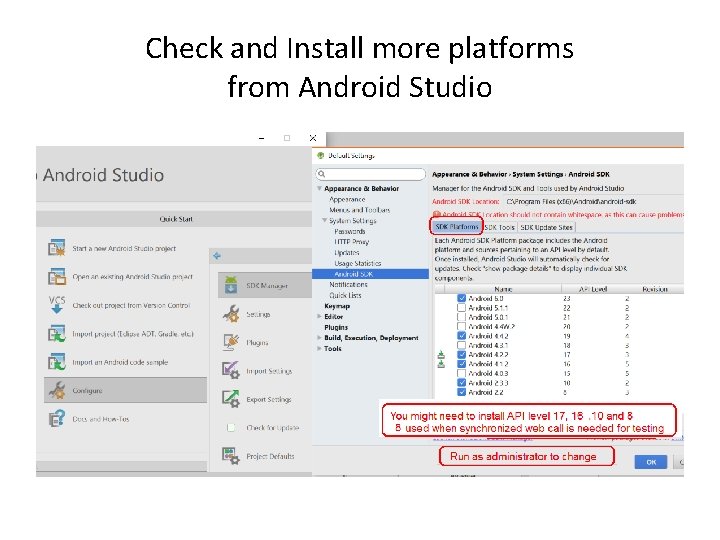Switch to the SDK Update Sites tab
Image resolution: width=720 pixels, height=540 pixels.
coord(546,227)
